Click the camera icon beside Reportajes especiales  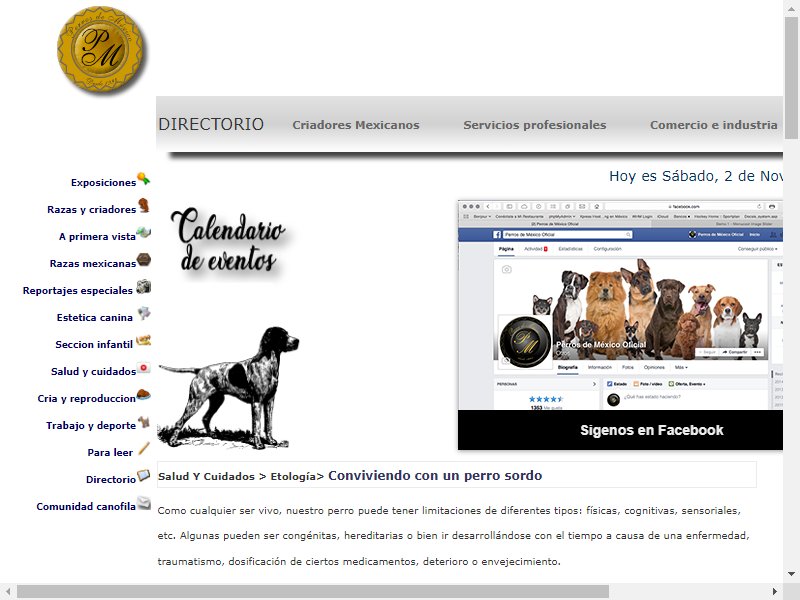[144, 287]
